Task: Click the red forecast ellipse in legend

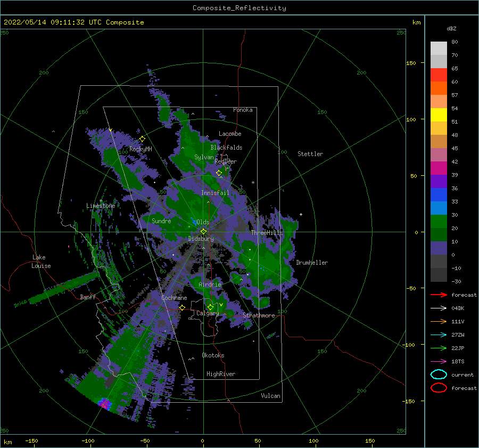Action: click(x=439, y=388)
